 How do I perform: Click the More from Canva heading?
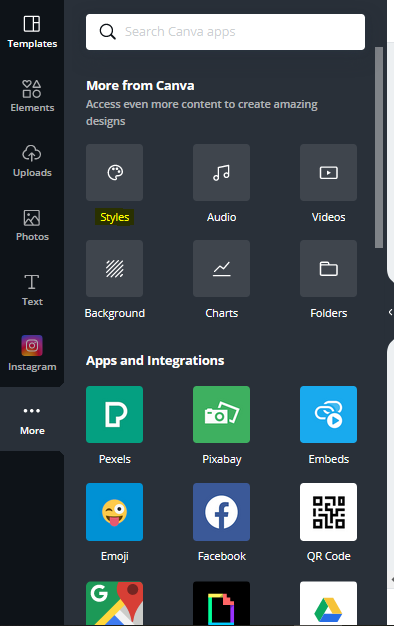pyautogui.click(x=140, y=85)
